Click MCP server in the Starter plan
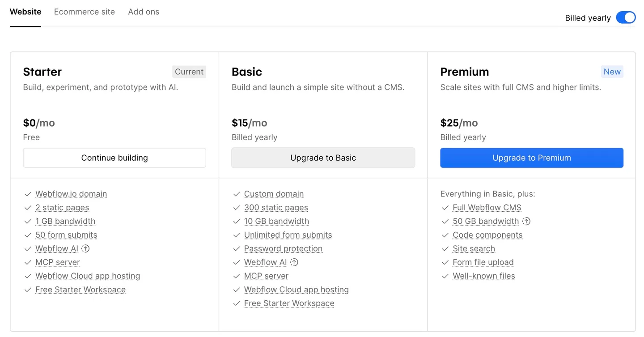The image size is (644, 337). pyautogui.click(x=58, y=262)
